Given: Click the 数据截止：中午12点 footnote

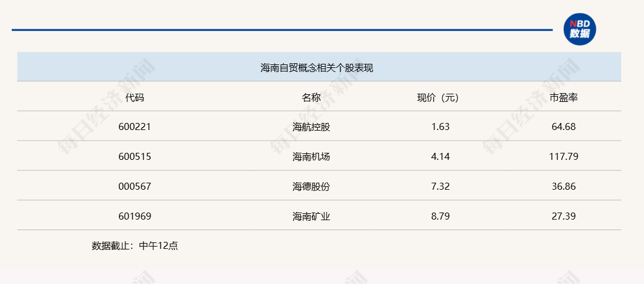Looking at the screenshot, I should [135, 246].
